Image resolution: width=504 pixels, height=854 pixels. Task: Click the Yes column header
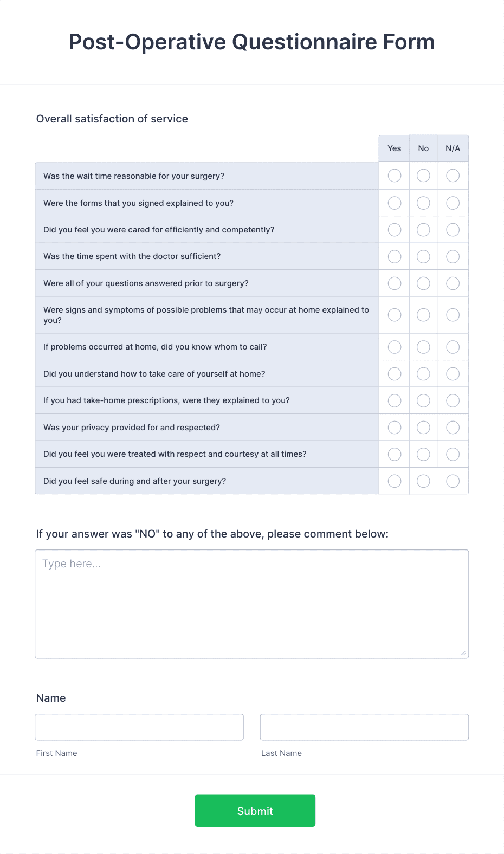pyautogui.click(x=394, y=148)
